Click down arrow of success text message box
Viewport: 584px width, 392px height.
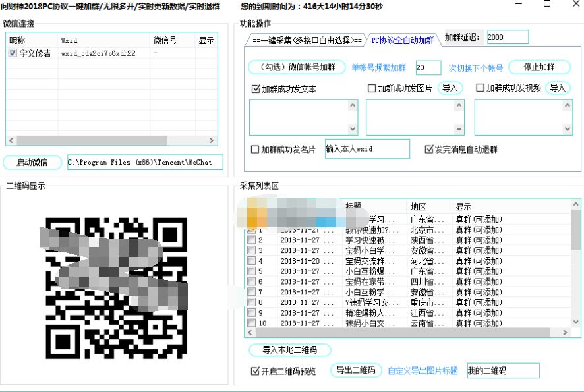pos(353,129)
